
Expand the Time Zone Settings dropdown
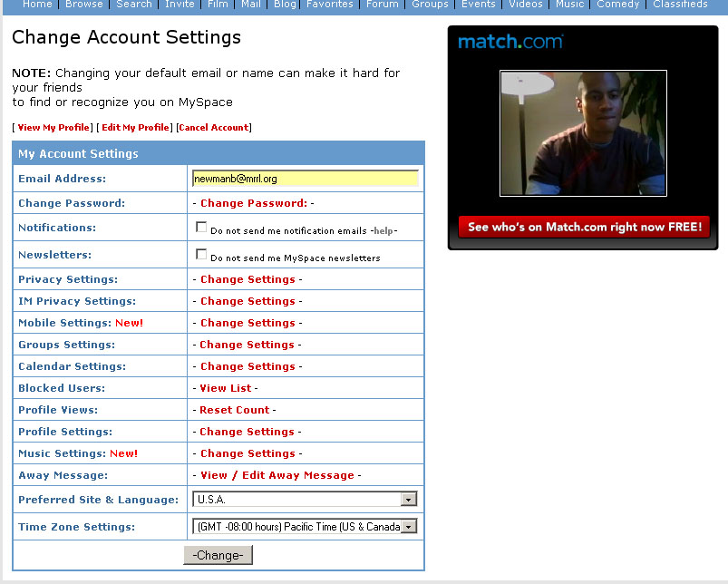pyautogui.click(x=305, y=527)
